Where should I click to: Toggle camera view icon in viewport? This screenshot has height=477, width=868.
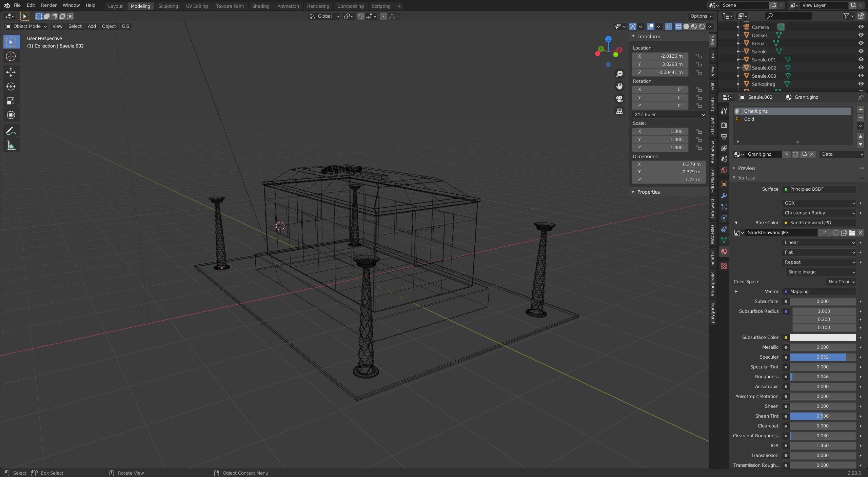pyautogui.click(x=619, y=99)
